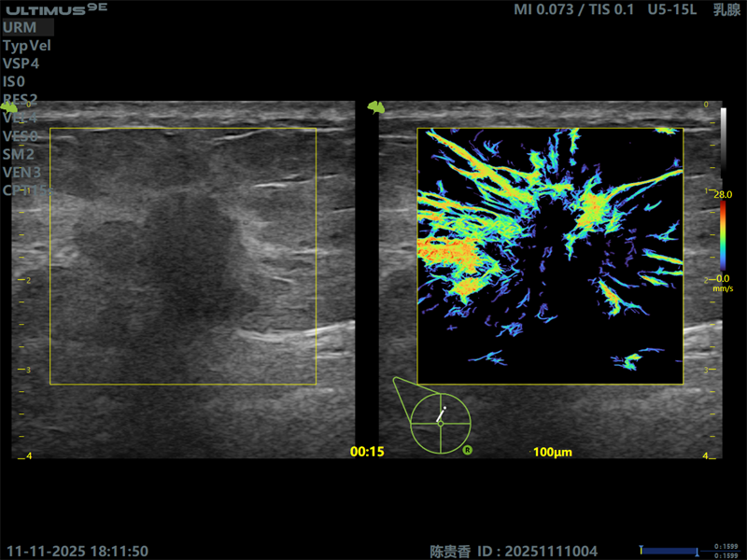Click the U5-15L probe label
Screen dimensions: 747x560
[x=671, y=9]
